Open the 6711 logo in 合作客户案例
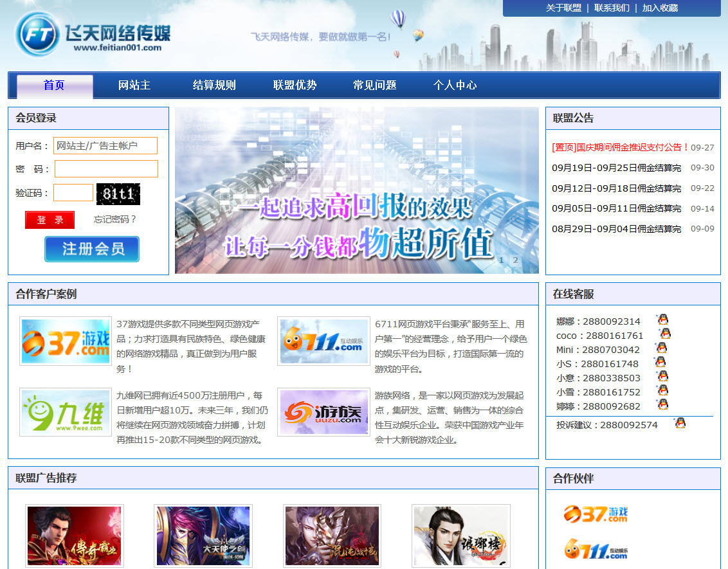 323,341
